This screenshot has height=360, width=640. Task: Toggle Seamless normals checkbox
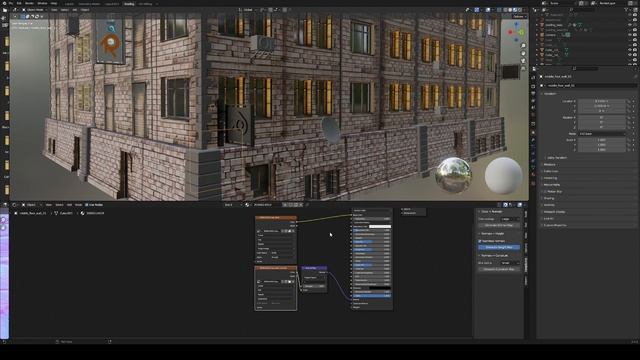[x=480, y=241]
